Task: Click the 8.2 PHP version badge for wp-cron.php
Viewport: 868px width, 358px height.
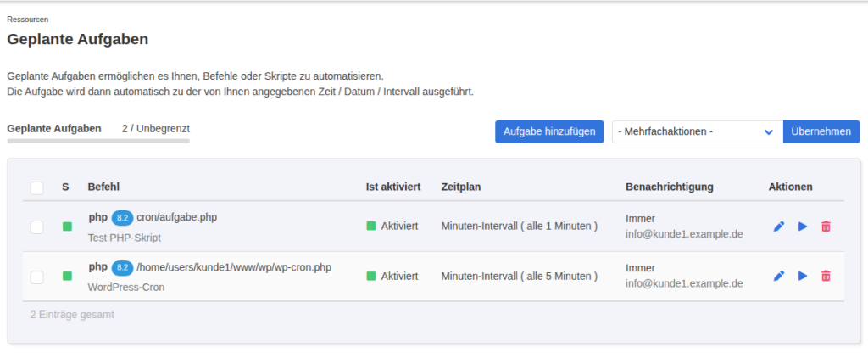Action: click(x=122, y=268)
